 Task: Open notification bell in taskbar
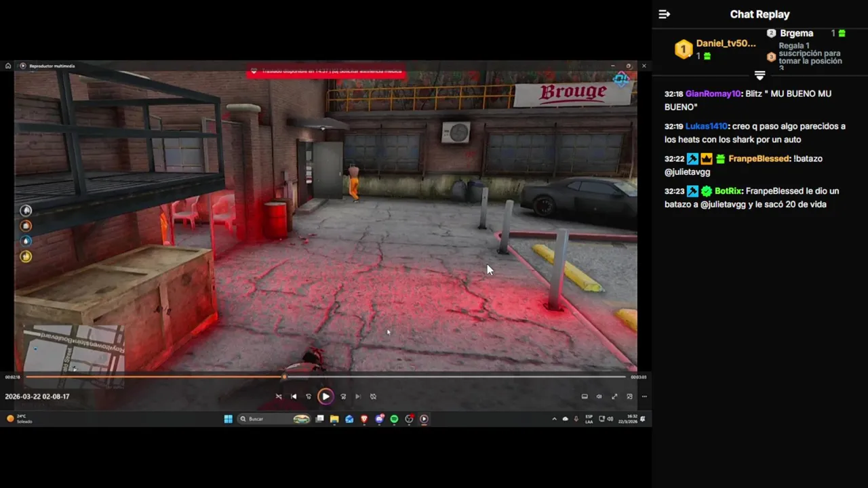coord(643,419)
